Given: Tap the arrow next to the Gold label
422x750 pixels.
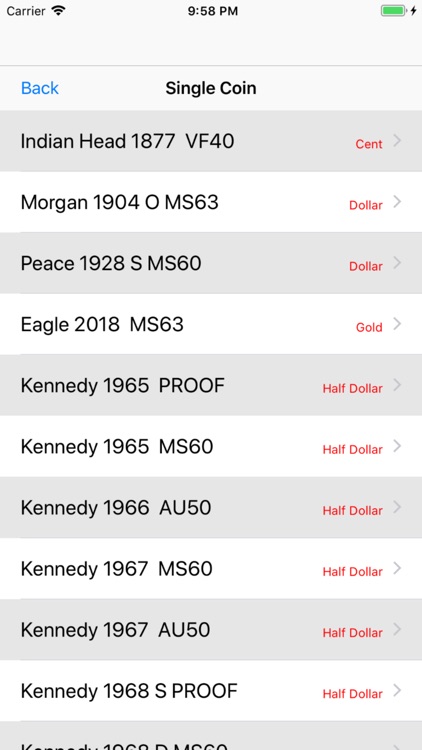Looking at the screenshot, I should (x=397, y=324).
